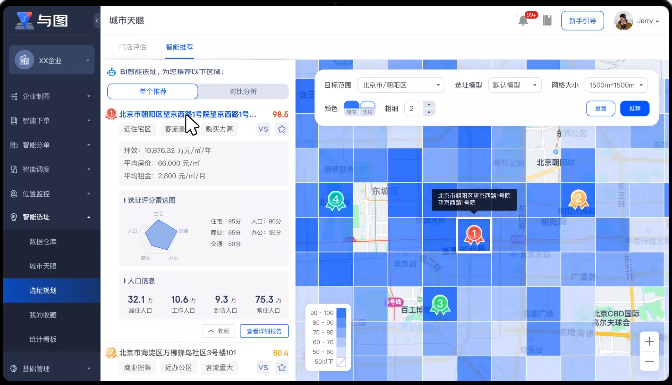Click the 重置 reset button

tap(600, 108)
